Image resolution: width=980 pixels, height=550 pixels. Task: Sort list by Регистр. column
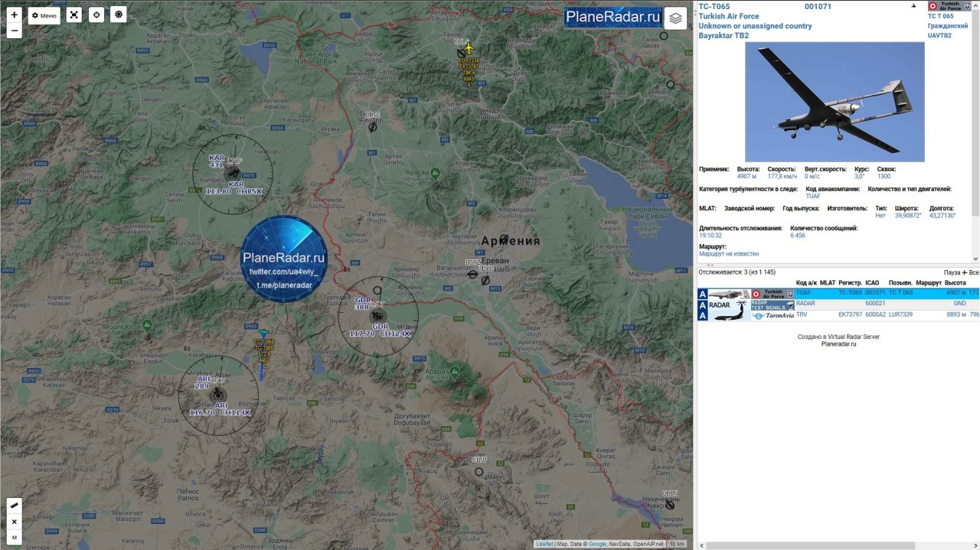(850, 283)
